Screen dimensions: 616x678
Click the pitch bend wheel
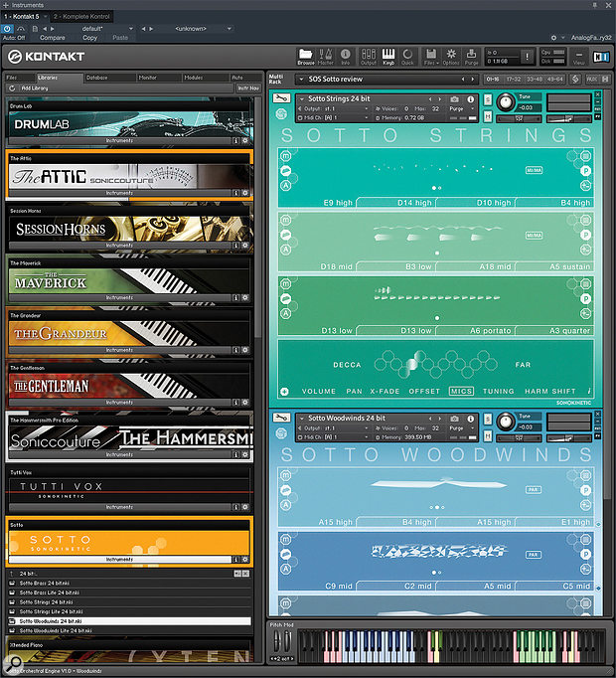tap(277, 641)
